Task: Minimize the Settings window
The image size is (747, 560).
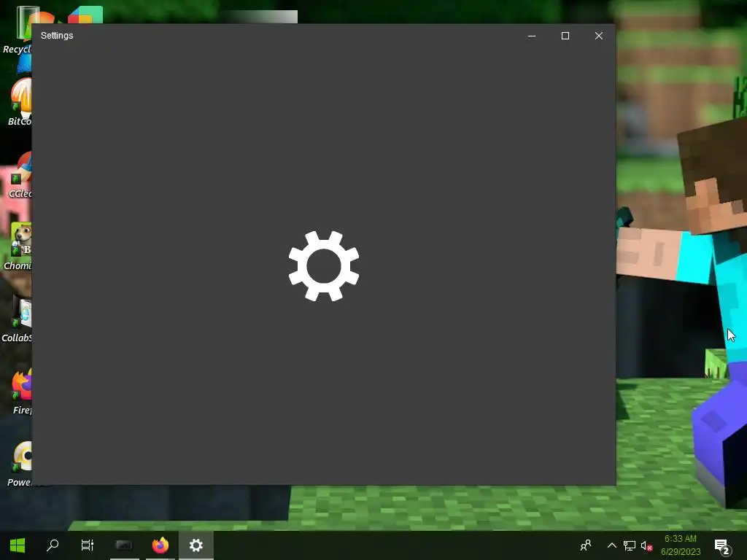Action: tap(532, 36)
